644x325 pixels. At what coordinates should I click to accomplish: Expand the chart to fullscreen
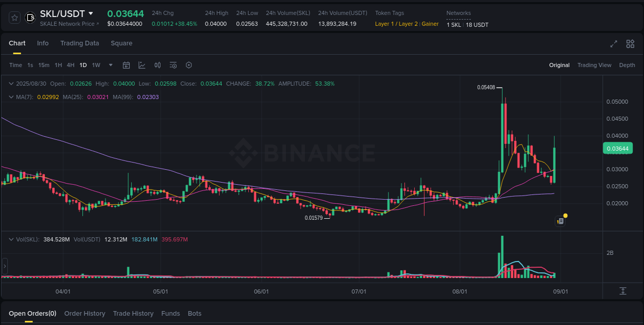(614, 44)
